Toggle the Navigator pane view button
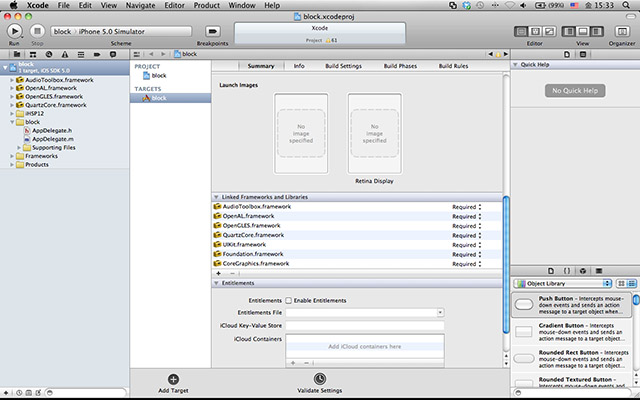This screenshot has width=640, height=400. (569, 31)
